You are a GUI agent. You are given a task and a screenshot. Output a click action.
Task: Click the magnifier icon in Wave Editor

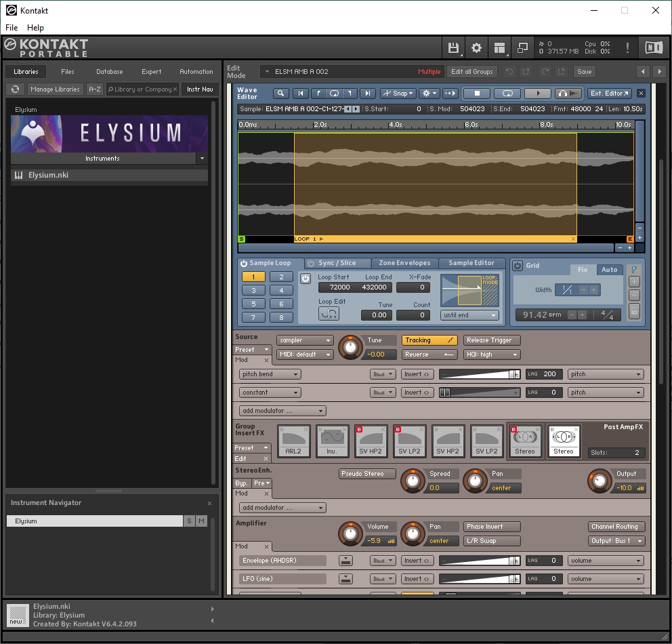pos(281,94)
